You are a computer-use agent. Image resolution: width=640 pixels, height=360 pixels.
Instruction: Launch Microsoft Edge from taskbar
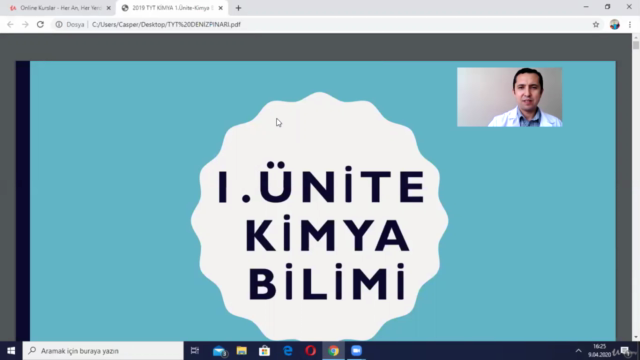click(288, 351)
